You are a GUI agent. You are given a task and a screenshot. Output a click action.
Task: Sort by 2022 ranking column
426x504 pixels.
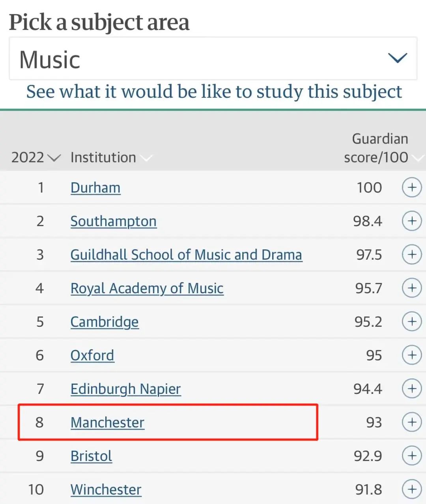pos(35,157)
